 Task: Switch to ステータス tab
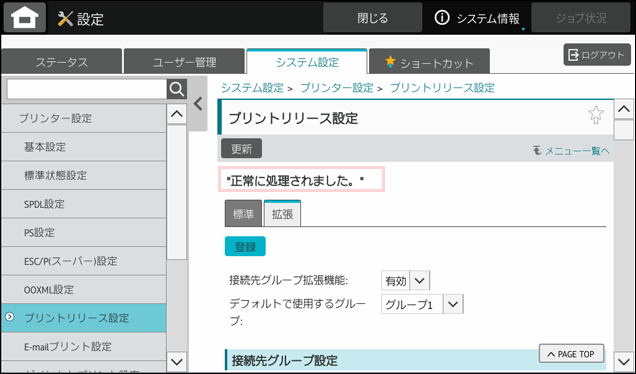click(x=62, y=62)
